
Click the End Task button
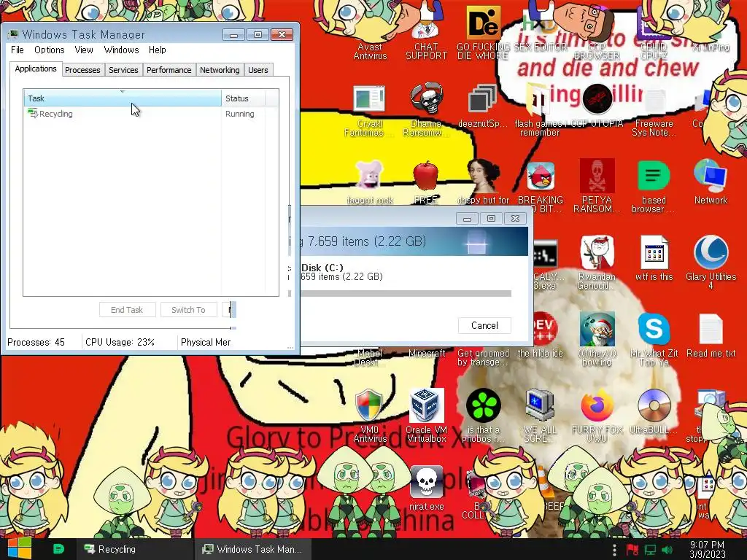coord(127,310)
